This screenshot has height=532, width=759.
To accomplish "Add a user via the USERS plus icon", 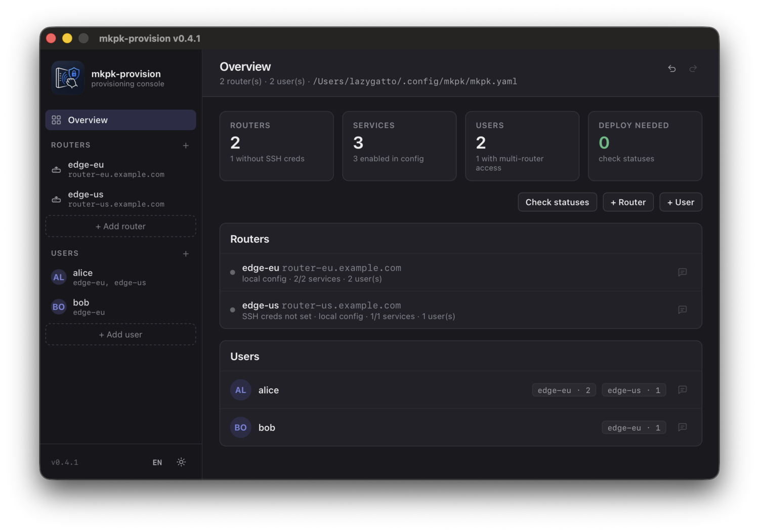I will [186, 254].
